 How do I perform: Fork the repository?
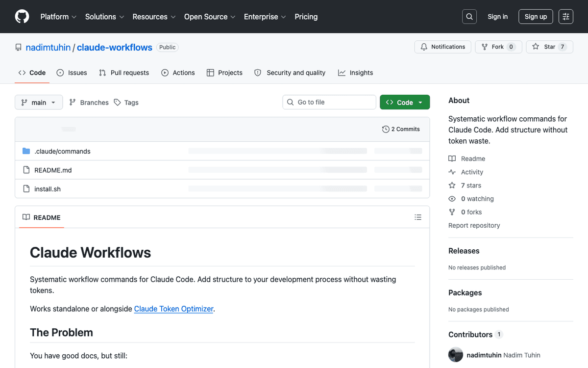tap(499, 47)
